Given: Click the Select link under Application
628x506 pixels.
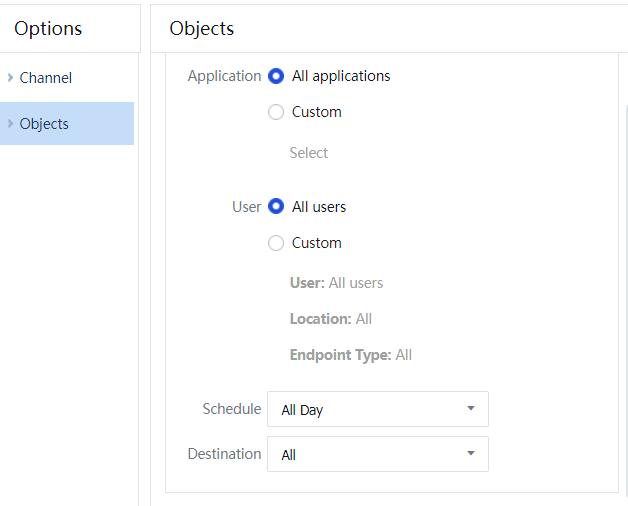Looking at the screenshot, I should click(x=308, y=153).
